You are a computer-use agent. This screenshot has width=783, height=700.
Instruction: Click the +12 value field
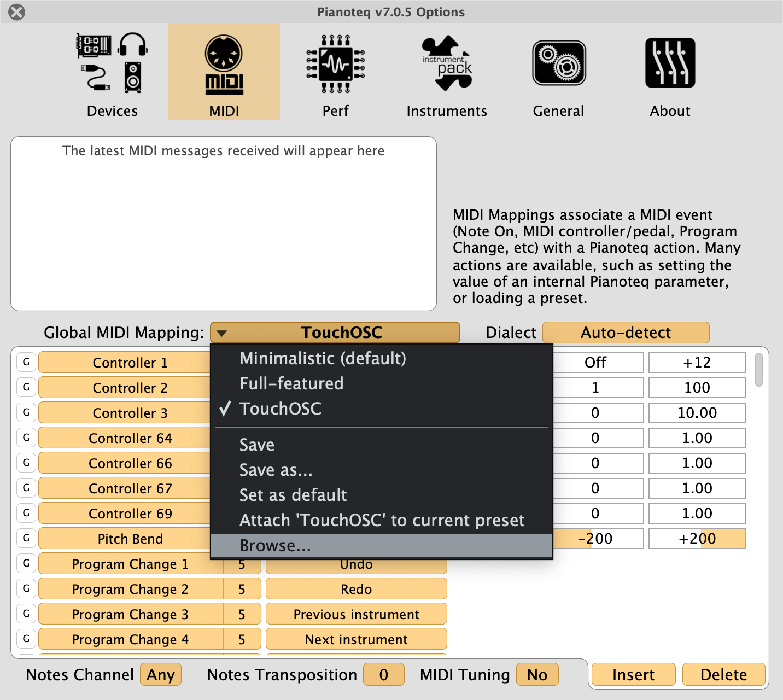[x=697, y=363]
